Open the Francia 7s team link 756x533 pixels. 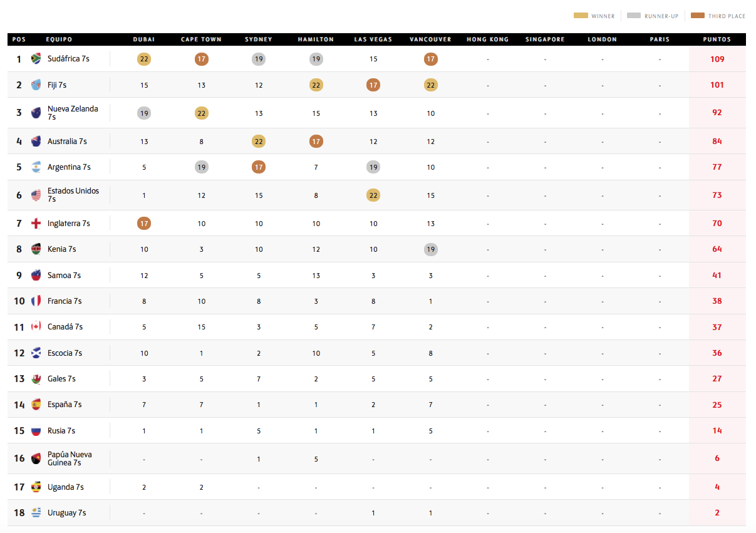(65, 301)
